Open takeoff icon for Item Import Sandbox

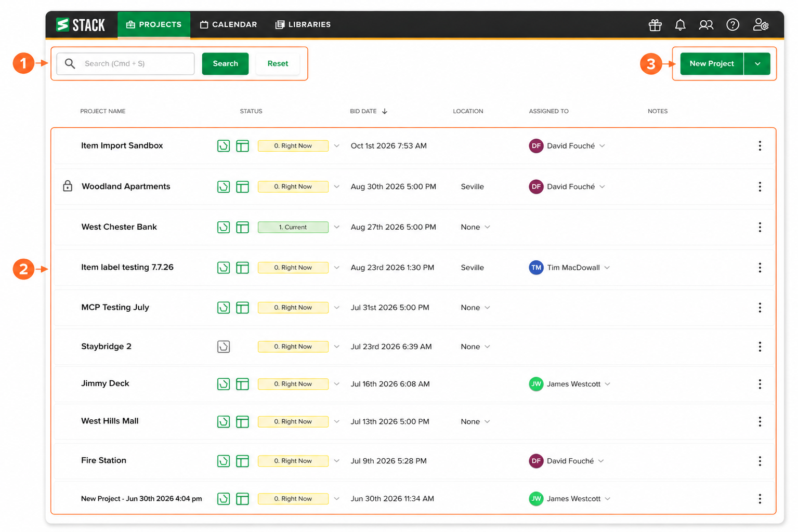coord(224,146)
